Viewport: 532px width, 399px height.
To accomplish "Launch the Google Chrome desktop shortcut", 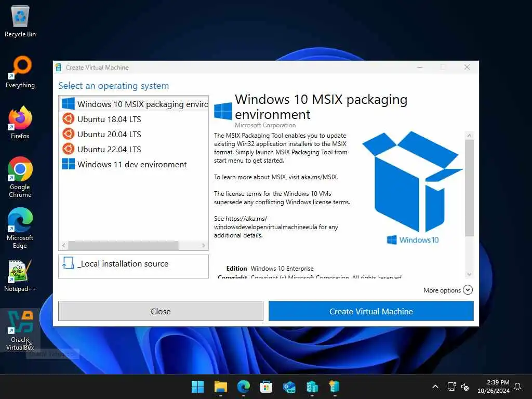I will click(20, 177).
